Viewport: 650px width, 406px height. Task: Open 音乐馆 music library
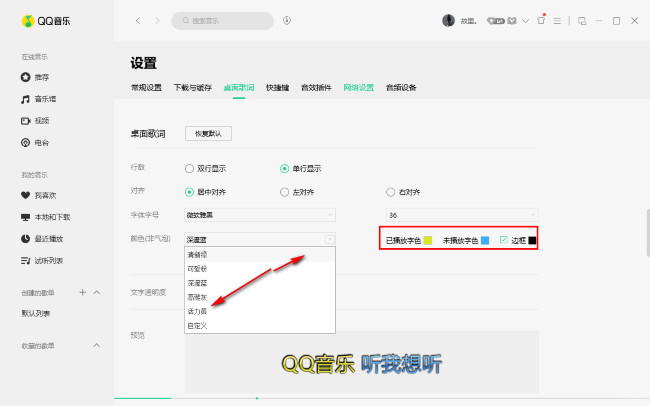[x=45, y=99]
